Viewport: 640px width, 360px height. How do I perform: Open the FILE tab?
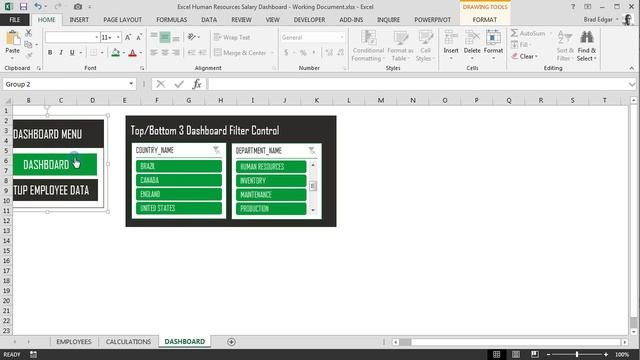15,20
